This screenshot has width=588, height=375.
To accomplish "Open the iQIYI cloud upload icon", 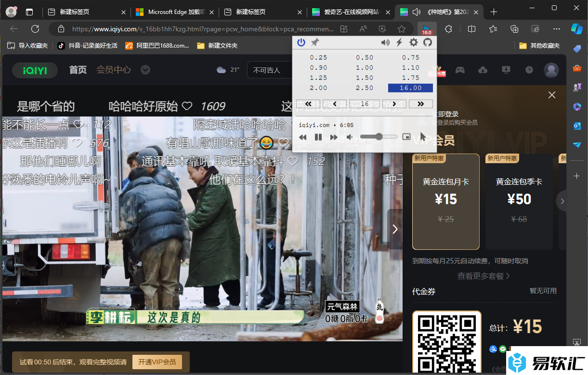I will point(483,70).
